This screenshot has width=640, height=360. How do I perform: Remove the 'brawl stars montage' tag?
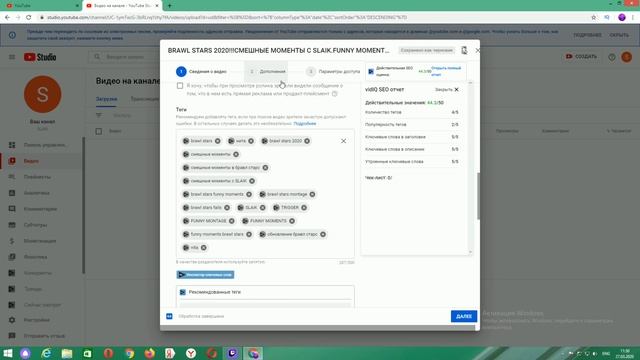(x=312, y=194)
